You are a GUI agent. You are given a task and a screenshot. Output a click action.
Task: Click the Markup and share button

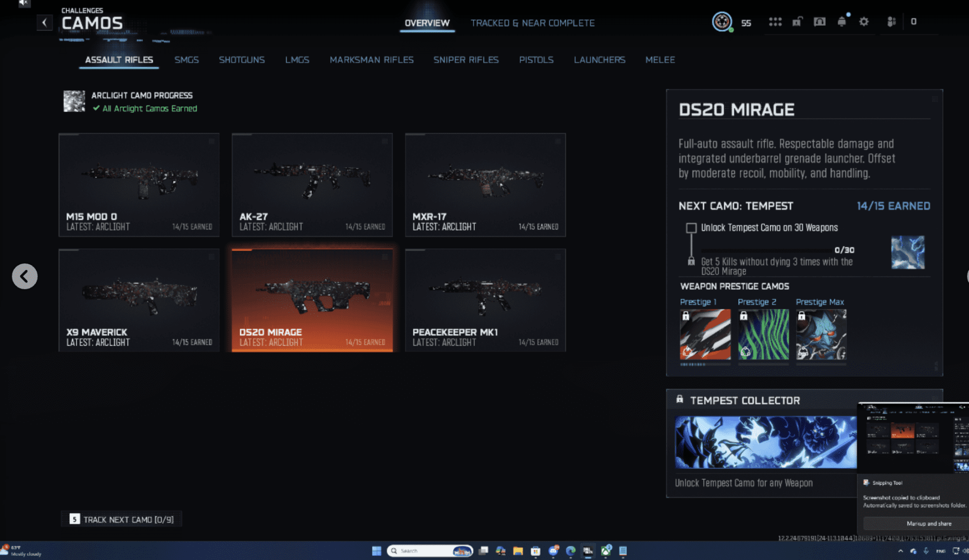pyautogui.click(x=929, y=524)
